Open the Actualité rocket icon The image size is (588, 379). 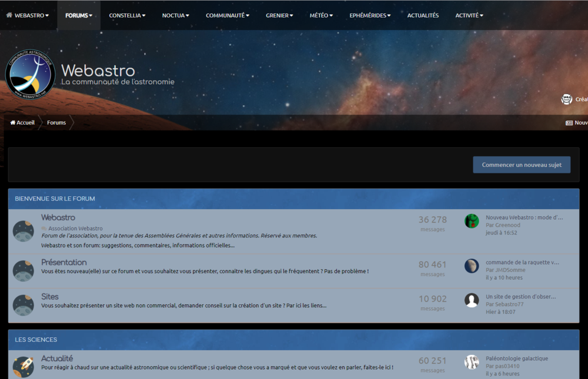(x=24, y=367)
